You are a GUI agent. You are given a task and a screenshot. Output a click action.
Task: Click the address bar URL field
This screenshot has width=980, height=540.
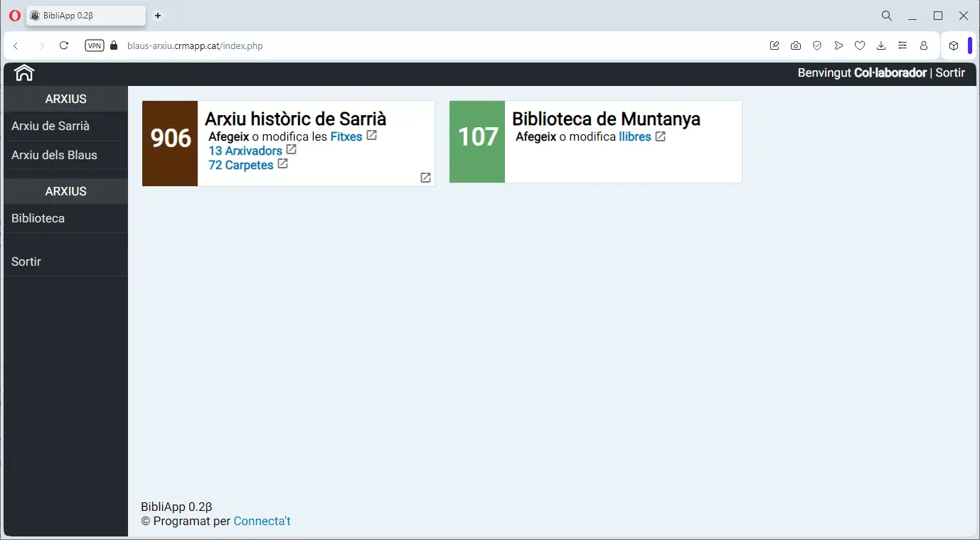coord(441,45)
